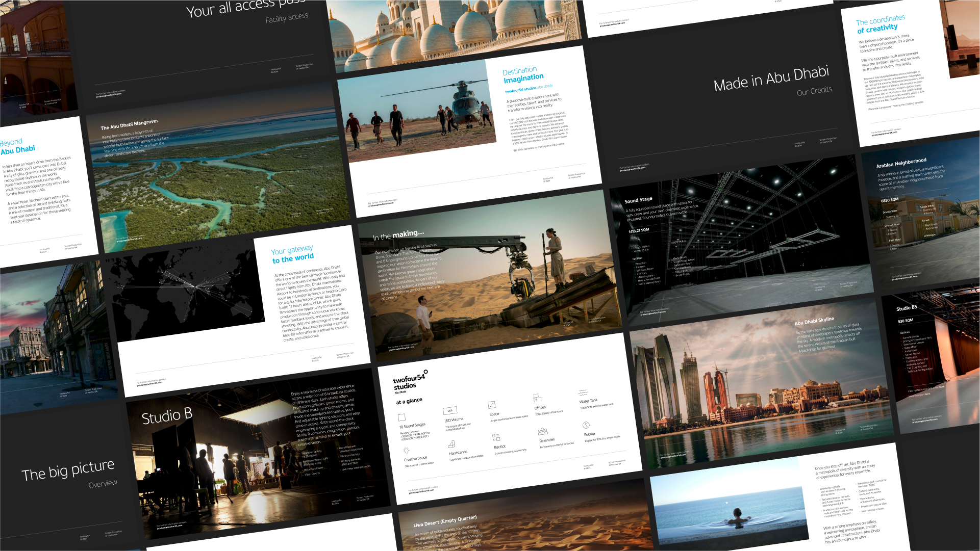Click the Tenancies people icon
This screenshot has height=551, width=980.
pos(543,432)
